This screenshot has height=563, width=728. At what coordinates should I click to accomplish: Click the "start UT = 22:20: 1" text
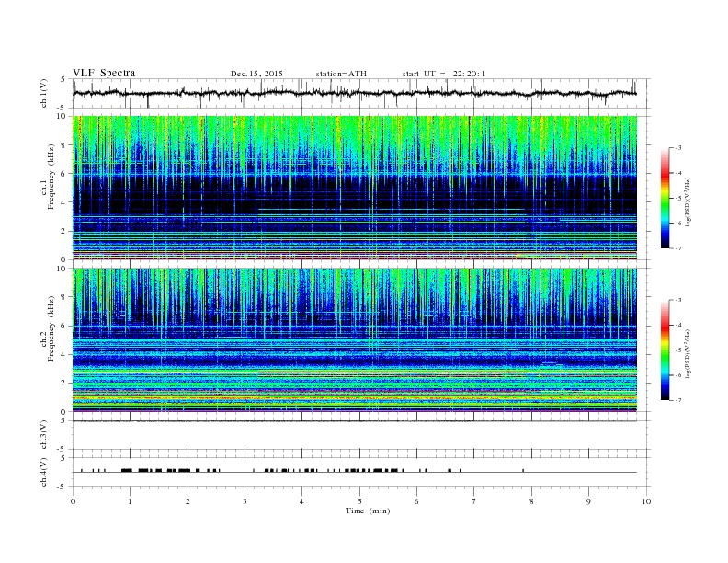coord(444,74)
